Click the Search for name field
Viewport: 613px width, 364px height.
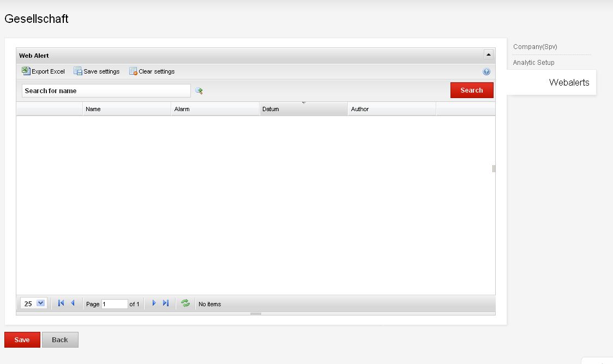click(x=106, y=91)
